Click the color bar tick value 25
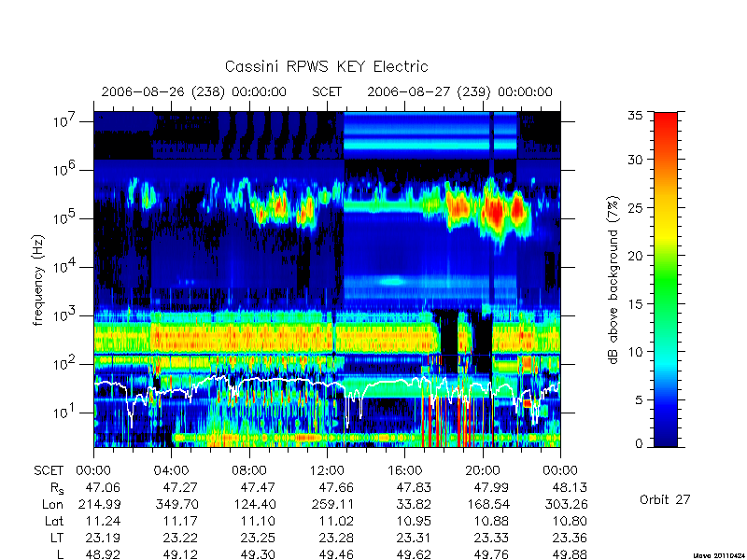Screen dimensions: 747x560 click(x=635, y=208)
